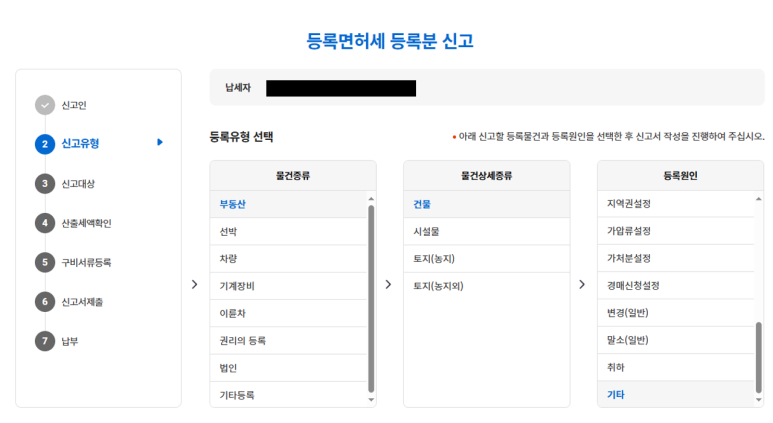Click step 4 circle for 산출세액확인
The image size is (773, 423).
tap(45, 223)
